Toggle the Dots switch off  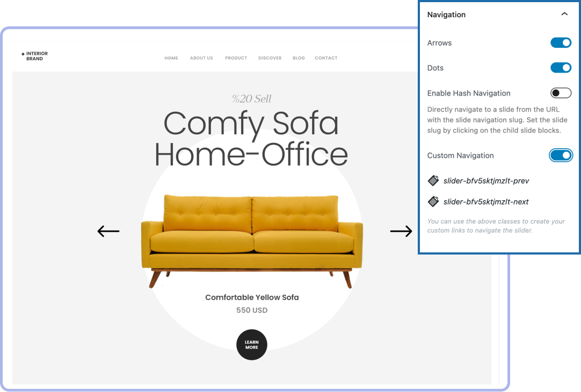[561, 68]
